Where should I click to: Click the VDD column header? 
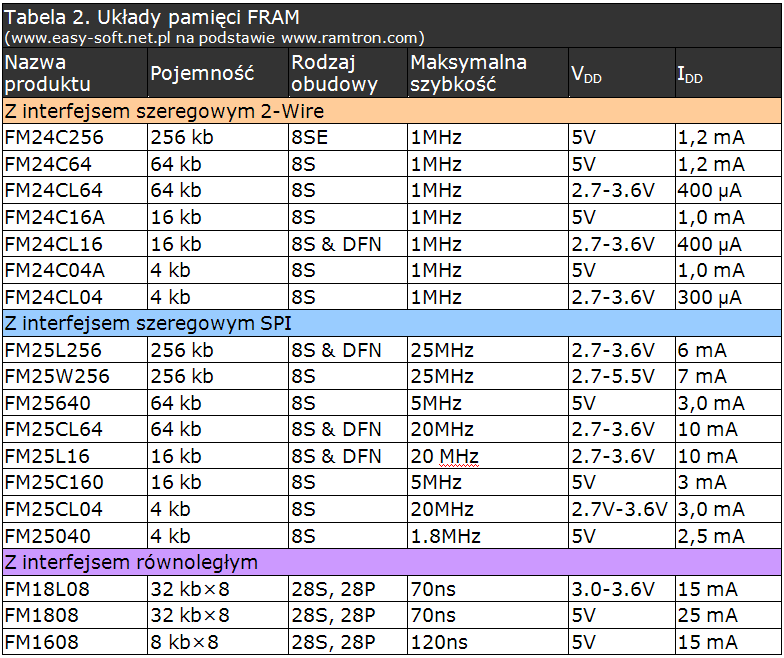pyautogui.click(x=622, y=73)
